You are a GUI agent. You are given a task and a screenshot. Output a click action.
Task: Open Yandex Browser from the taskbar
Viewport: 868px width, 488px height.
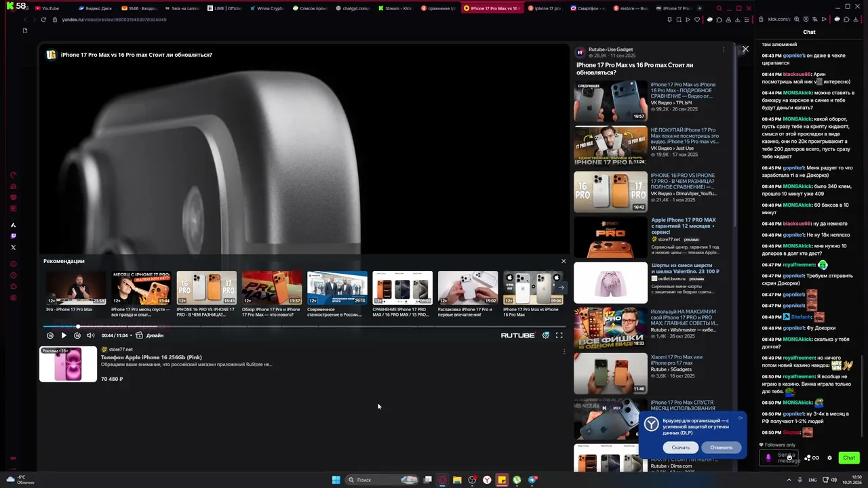point(487,480)
